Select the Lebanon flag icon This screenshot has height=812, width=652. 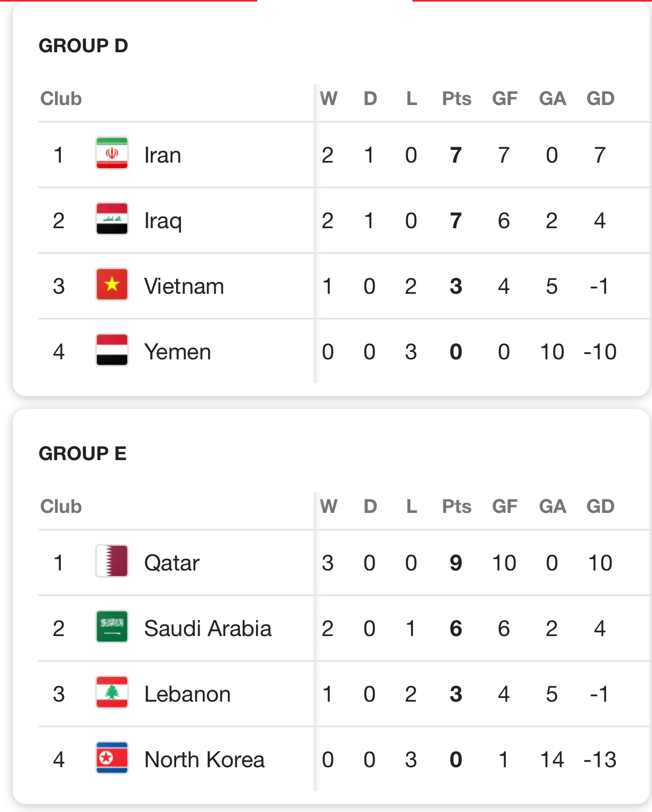112,693
